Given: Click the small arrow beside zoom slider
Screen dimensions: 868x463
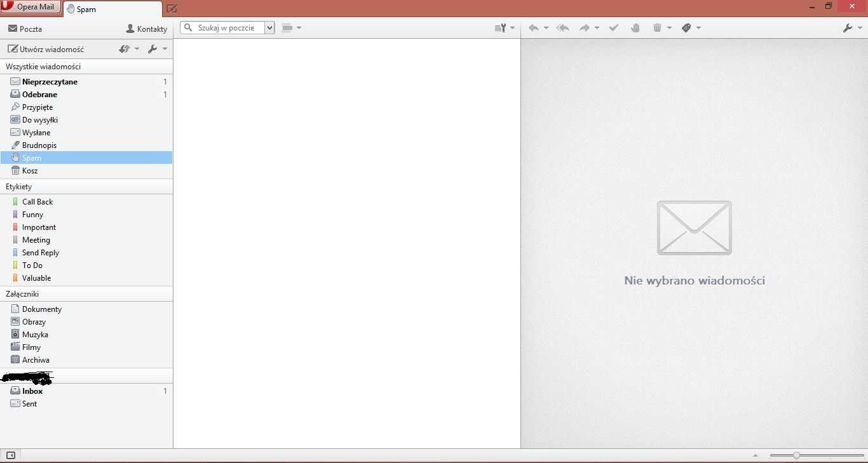Looking at the screenshot, I should pos(756,455).
